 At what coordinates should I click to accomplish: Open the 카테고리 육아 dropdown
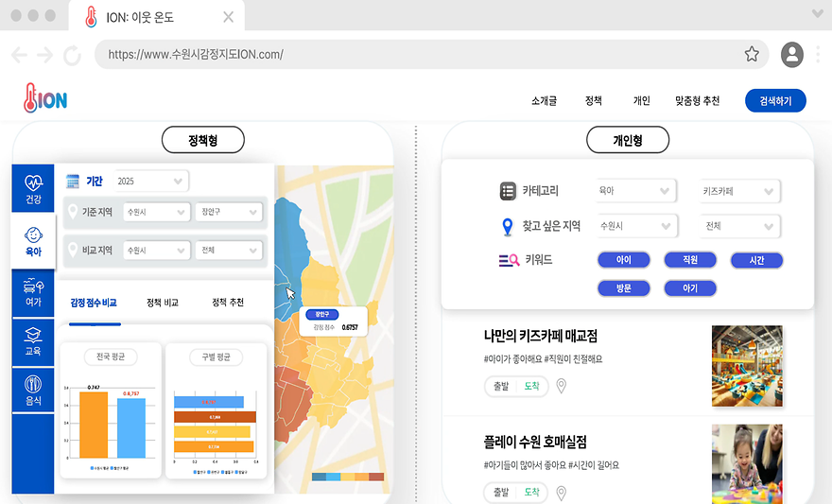point(635,191)
